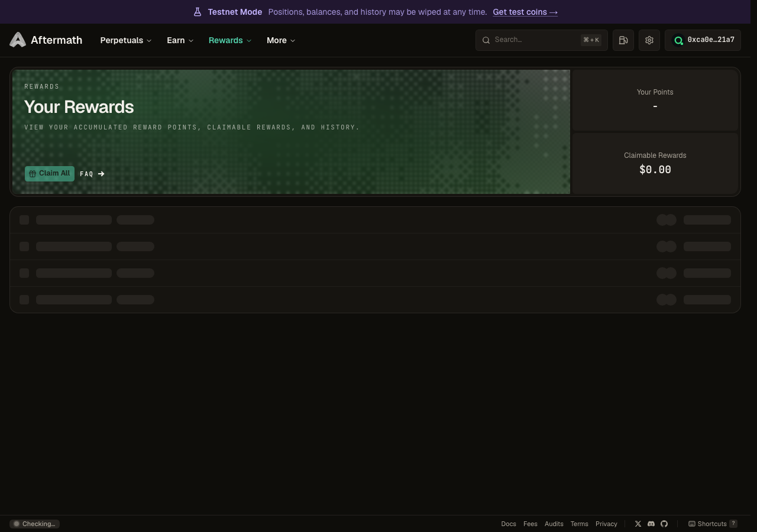This screenshot has height=532, width=757.
Task: Expand the More dropdown menu
Action: coord(281,40)
